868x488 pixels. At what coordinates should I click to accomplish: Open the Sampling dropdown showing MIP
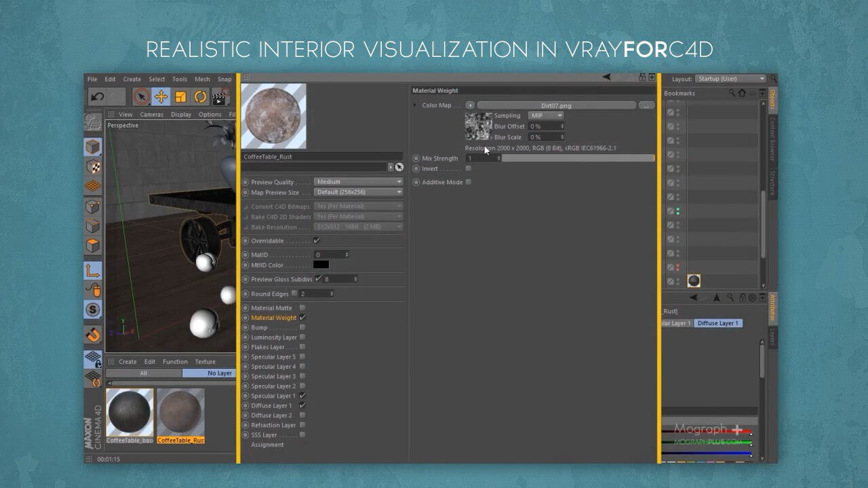545,115
